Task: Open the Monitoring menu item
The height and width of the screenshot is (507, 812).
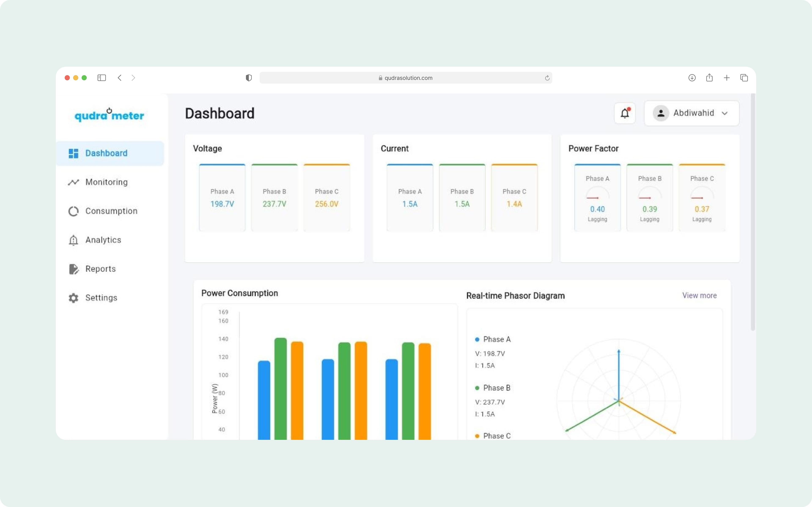Action: click(106, 182)
